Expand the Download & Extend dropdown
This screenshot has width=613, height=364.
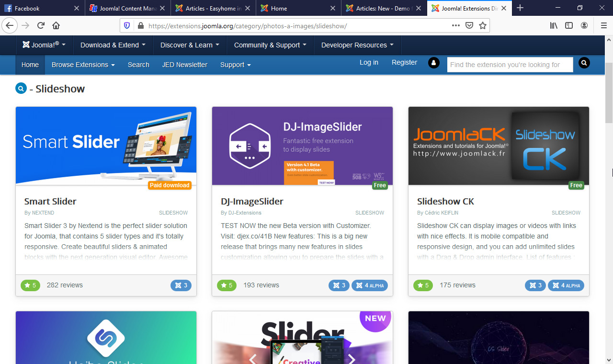pyautogui.click(x=113, y=45)
